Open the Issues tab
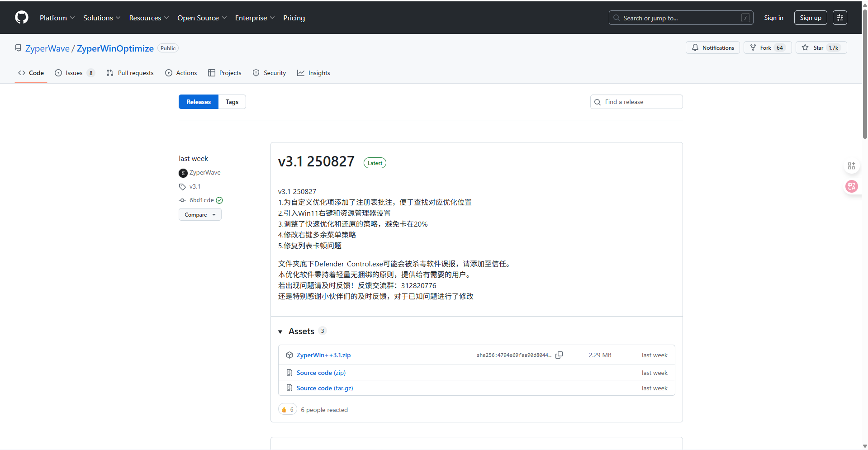The height and width of the screenshot is (450, 868). pos(75,73)
